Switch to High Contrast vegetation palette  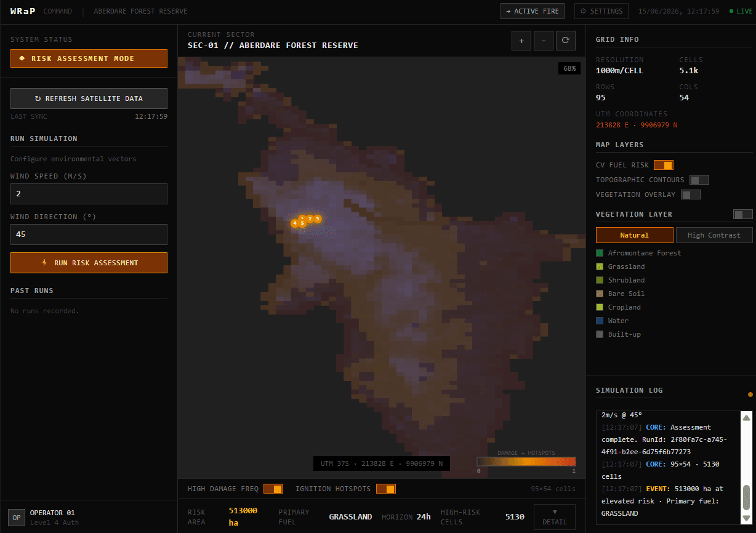pos(714,235)
